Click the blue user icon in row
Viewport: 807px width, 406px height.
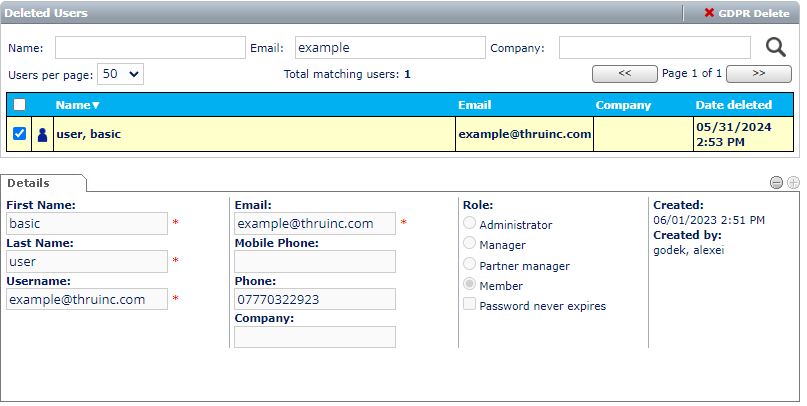42,134
